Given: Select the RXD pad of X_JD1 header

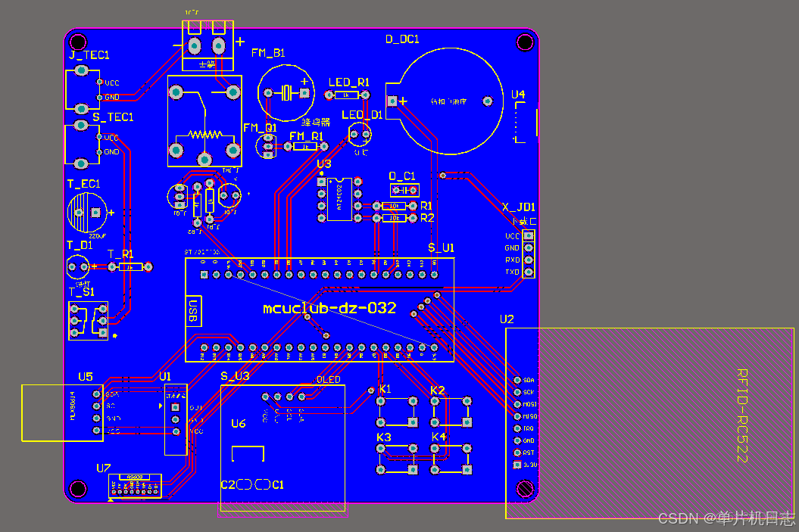Looking at the screenshot, I should tap(529, 260).
